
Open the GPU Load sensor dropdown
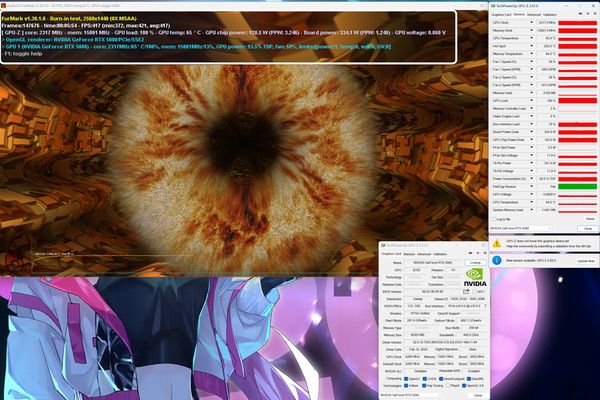tap(531, 101)
